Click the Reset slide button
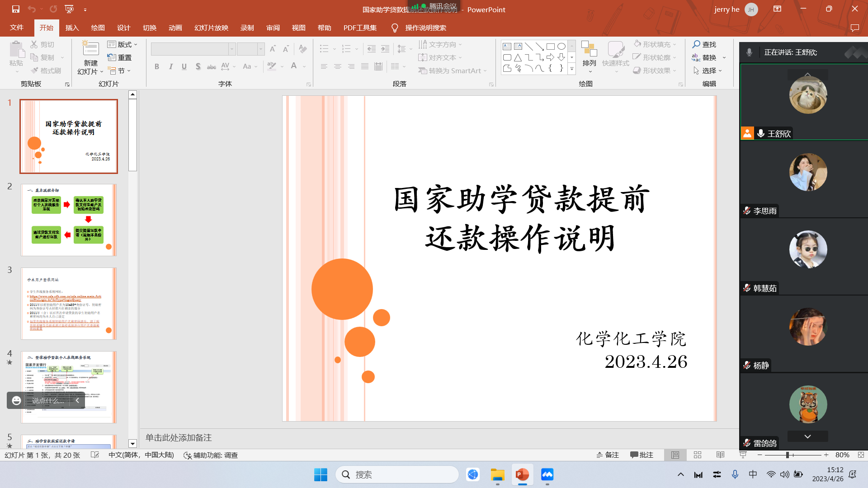The image size is (868, 488). point(120,57)
